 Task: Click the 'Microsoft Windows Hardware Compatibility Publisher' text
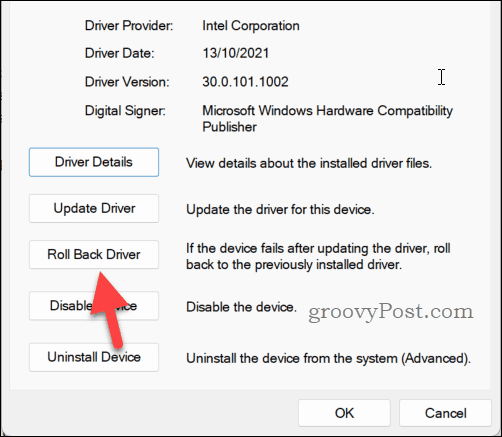click(327, 119)
